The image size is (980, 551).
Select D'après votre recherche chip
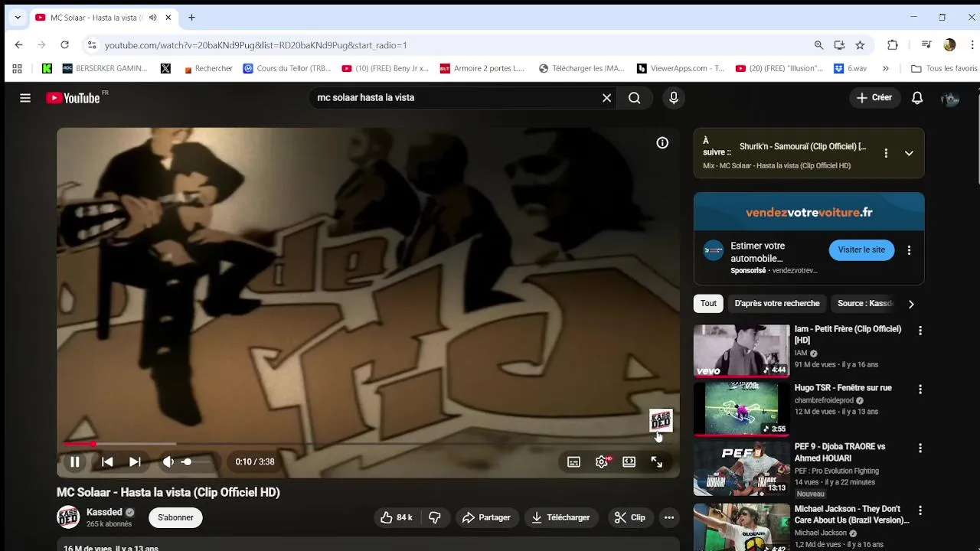click(x=777, y=304)
